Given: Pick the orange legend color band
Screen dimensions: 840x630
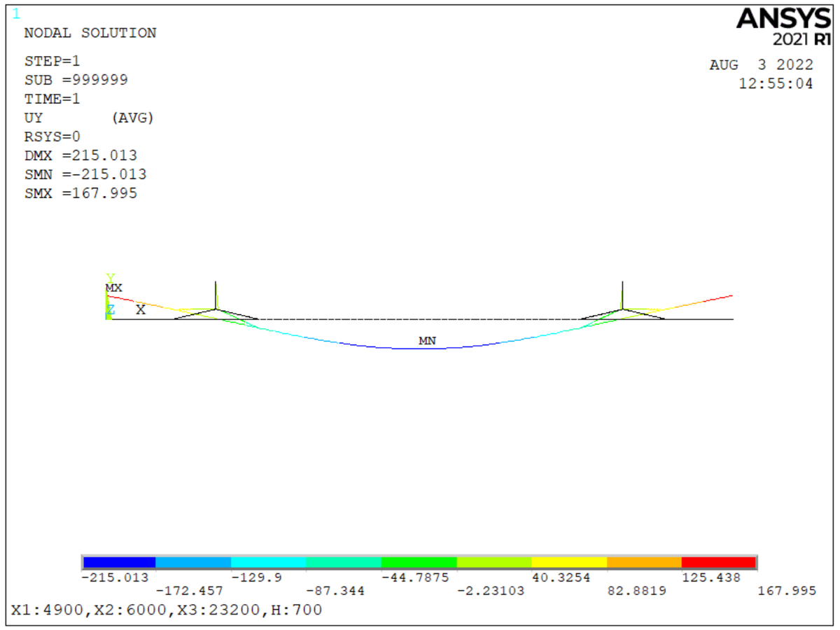Looking at the screenshot, I should click(x=643, y=562).
